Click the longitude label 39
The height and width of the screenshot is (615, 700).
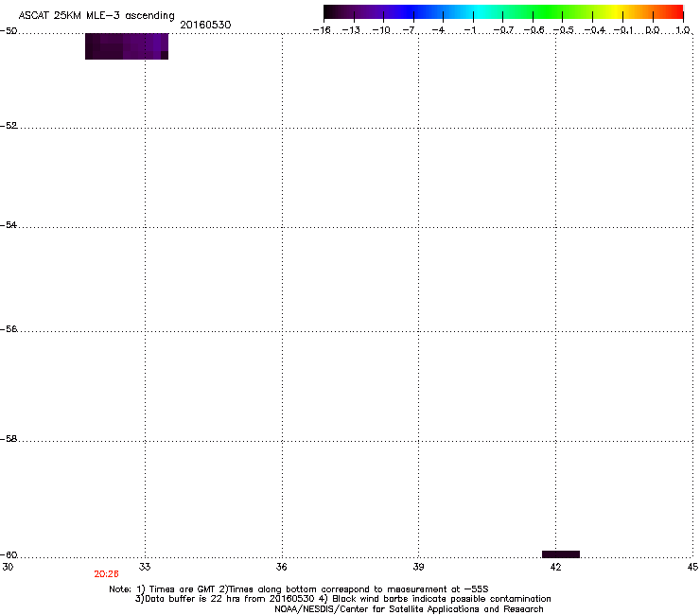pos(418,567)
